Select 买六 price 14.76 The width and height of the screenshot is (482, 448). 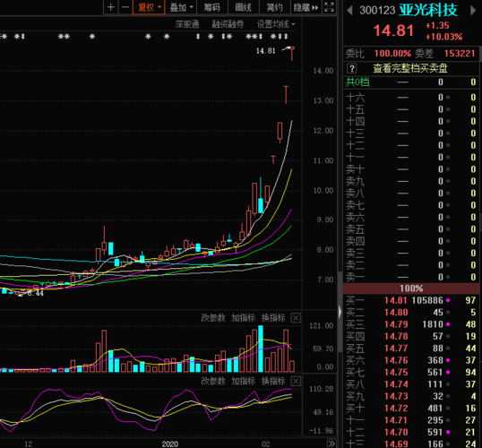396,360
